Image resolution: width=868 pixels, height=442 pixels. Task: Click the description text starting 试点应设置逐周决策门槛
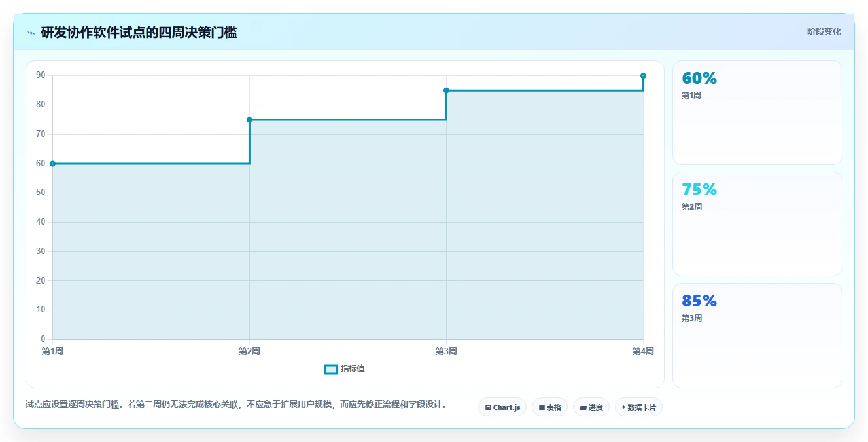237,405
